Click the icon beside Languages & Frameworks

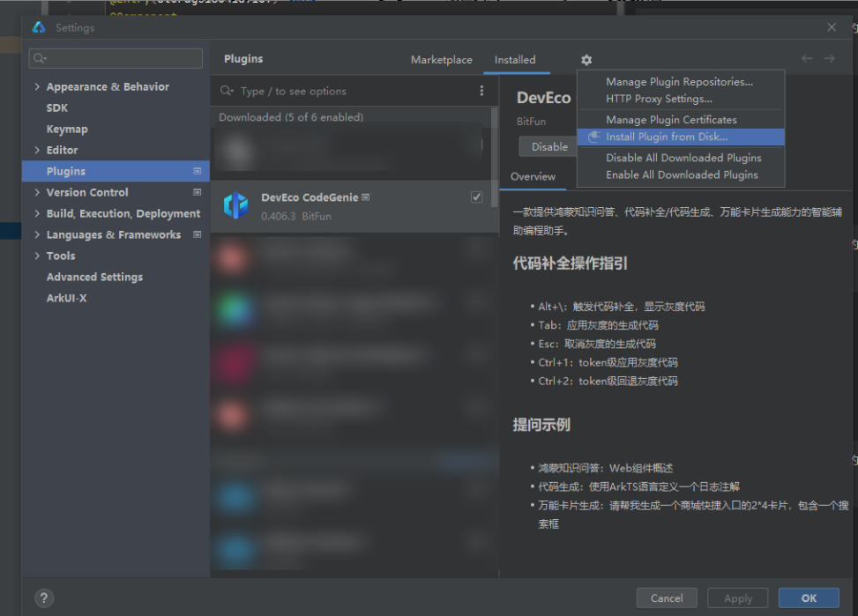tap(198, 234)
